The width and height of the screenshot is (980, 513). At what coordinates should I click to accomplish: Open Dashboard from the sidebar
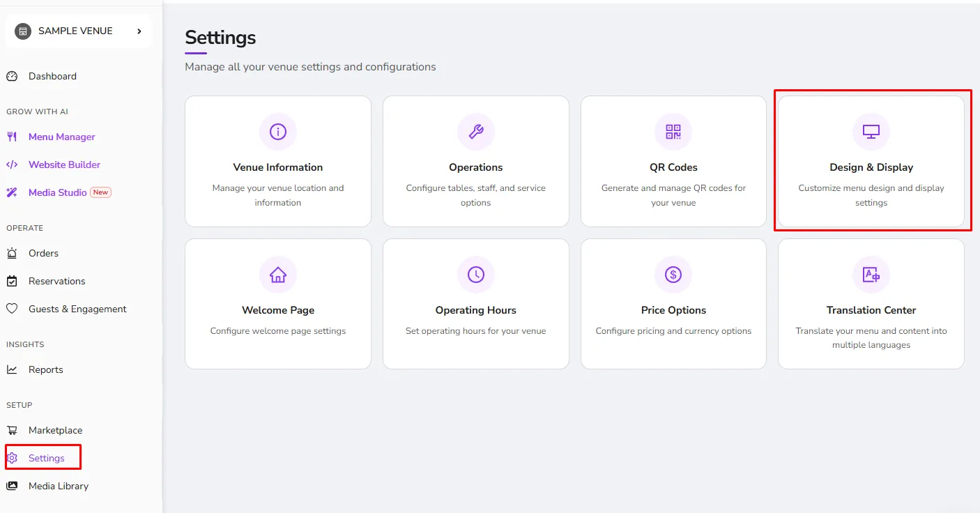52,76
